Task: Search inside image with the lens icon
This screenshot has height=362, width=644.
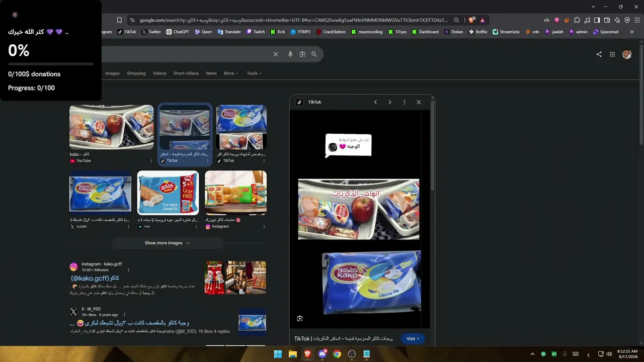Action: coord(300,318)
